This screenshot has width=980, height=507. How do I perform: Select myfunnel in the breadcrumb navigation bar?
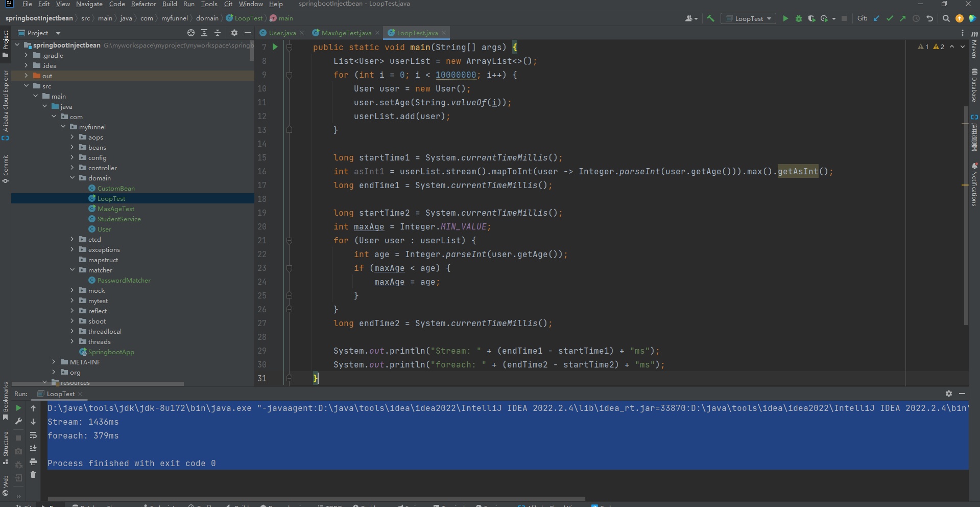[x=175, y=18]
